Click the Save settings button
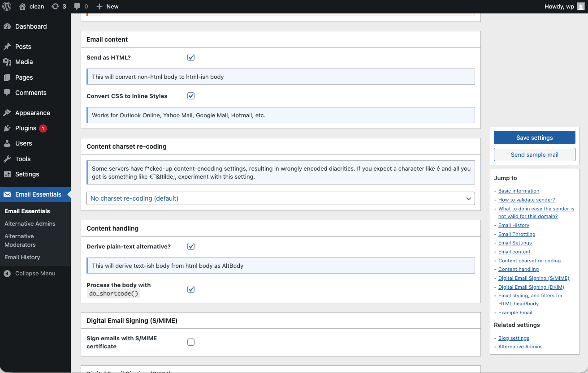 click(534, 137)
